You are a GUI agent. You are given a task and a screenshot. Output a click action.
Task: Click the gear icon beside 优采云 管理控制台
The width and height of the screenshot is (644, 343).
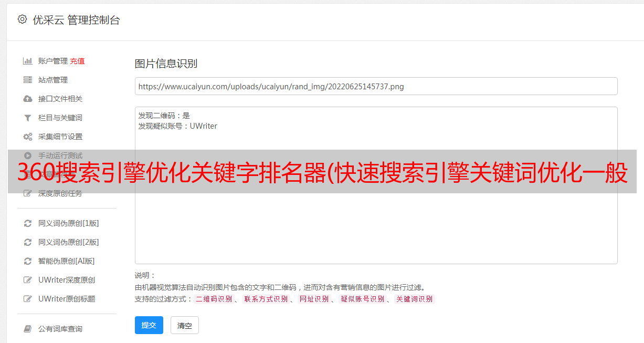pos(22,19)
